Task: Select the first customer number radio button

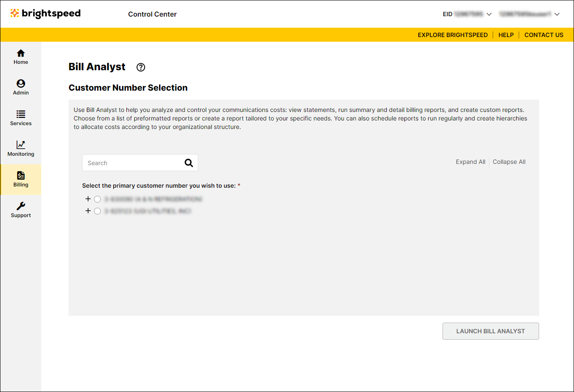Action: (97, 199)
